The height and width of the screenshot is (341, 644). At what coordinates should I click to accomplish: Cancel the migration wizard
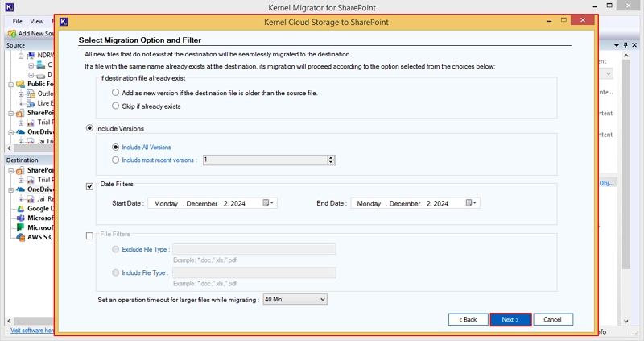coord(553,319)
